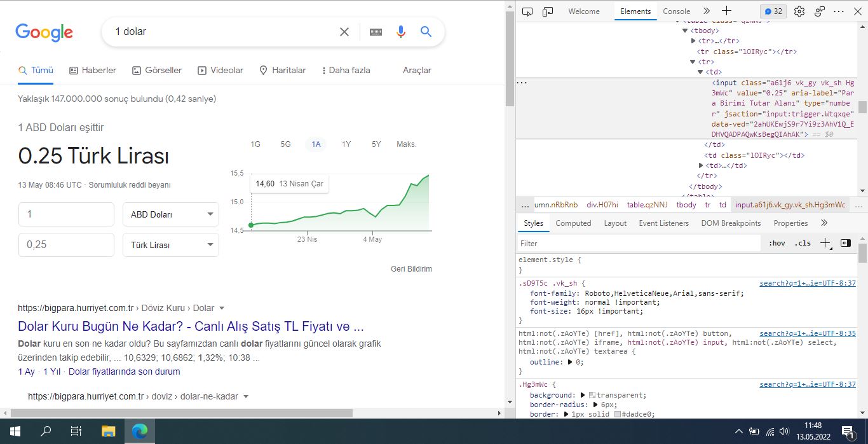Viewport: 868px width, 444px height.
Task: Expand the outline property triangle
Action: tap(571, 362)
